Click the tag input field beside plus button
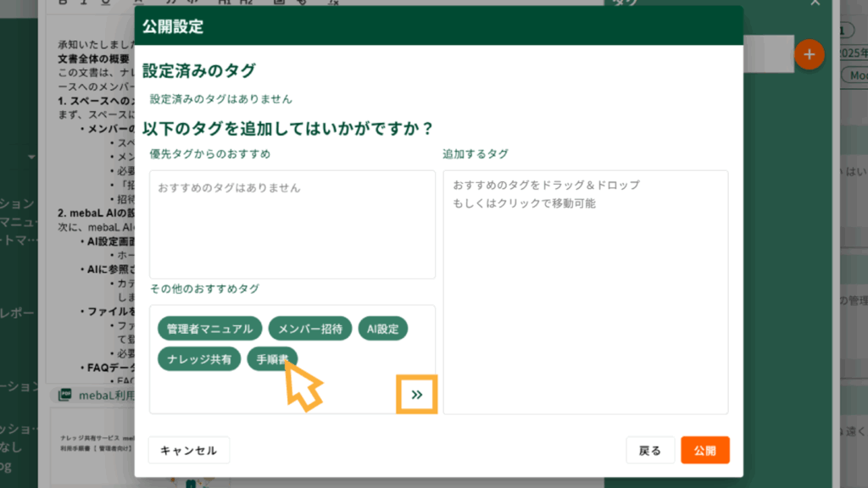868x488 pixels. point(767,53)
